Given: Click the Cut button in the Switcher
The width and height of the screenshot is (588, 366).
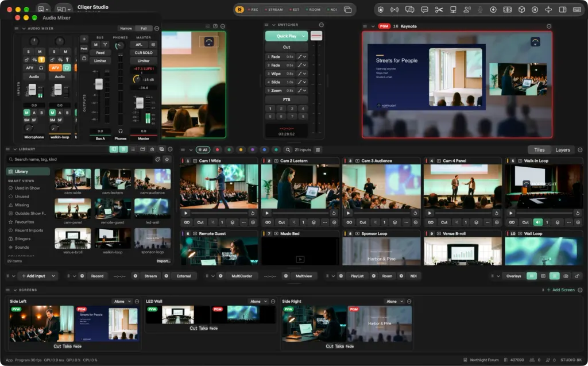Looking at the screenshot, I should click(287, 47).
